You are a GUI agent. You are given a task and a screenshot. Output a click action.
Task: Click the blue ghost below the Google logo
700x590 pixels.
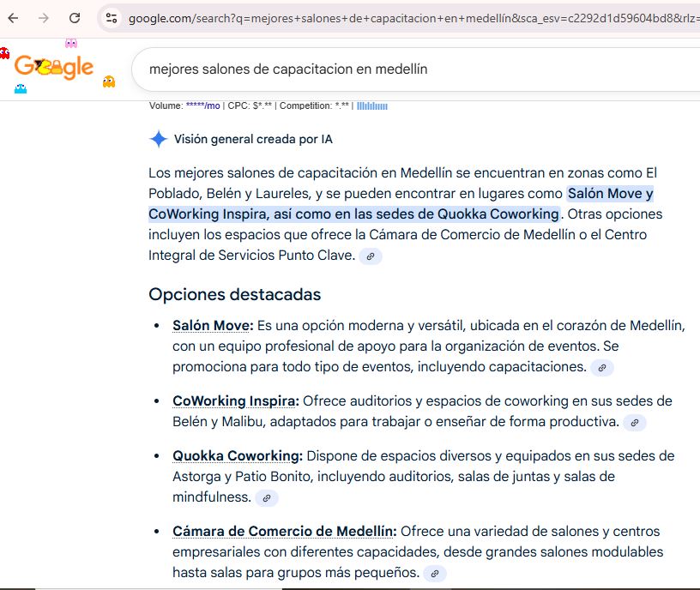[x=19, y=89]
